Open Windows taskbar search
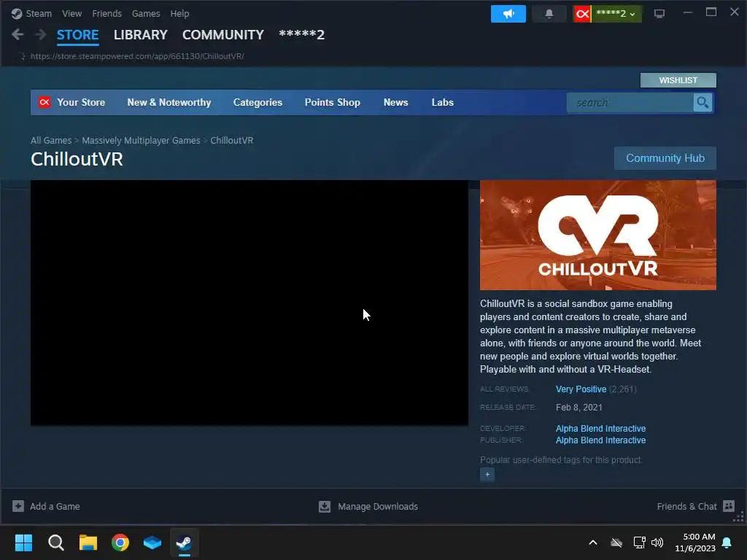The width and height of the screenshot is (747, 560). point(55,542)
